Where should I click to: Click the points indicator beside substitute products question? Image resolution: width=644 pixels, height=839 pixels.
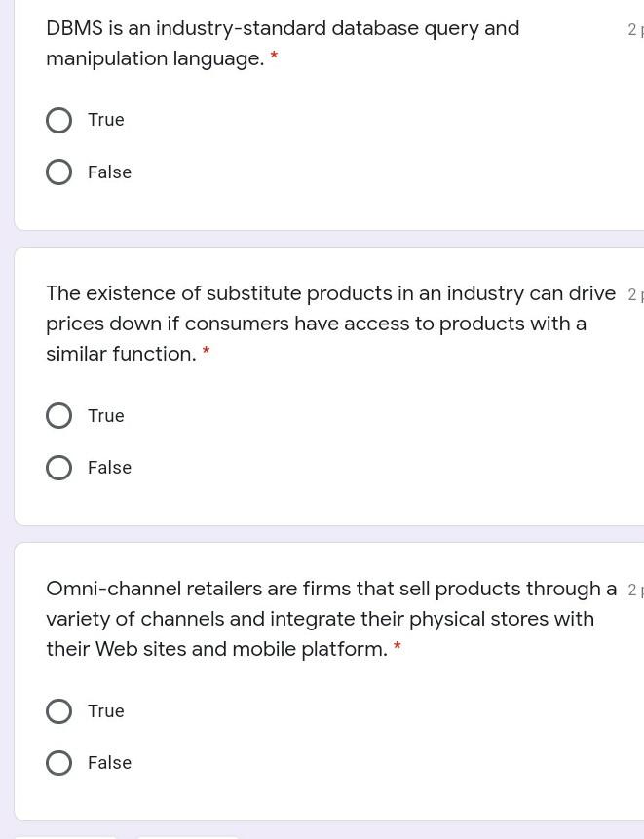pyautogui.click(x=634, y=295)
